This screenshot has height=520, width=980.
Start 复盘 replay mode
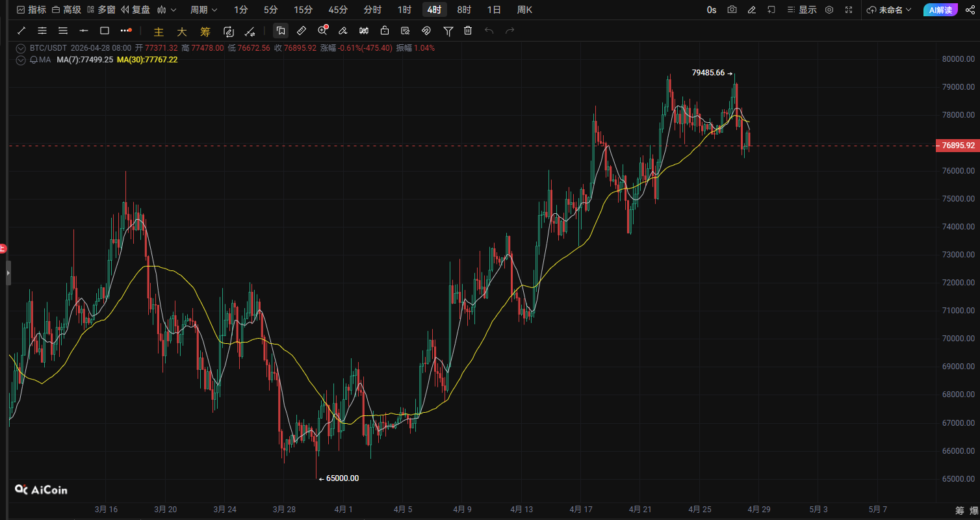[135, 10]
